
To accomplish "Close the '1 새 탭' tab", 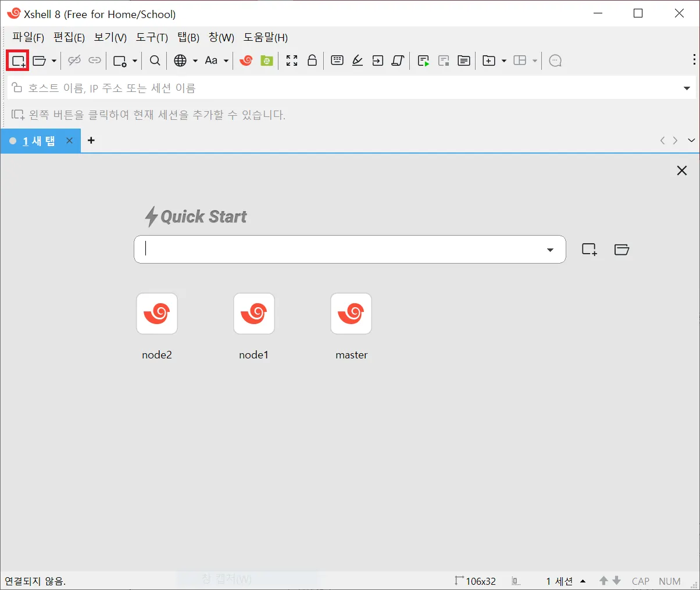I will [69, 140].
